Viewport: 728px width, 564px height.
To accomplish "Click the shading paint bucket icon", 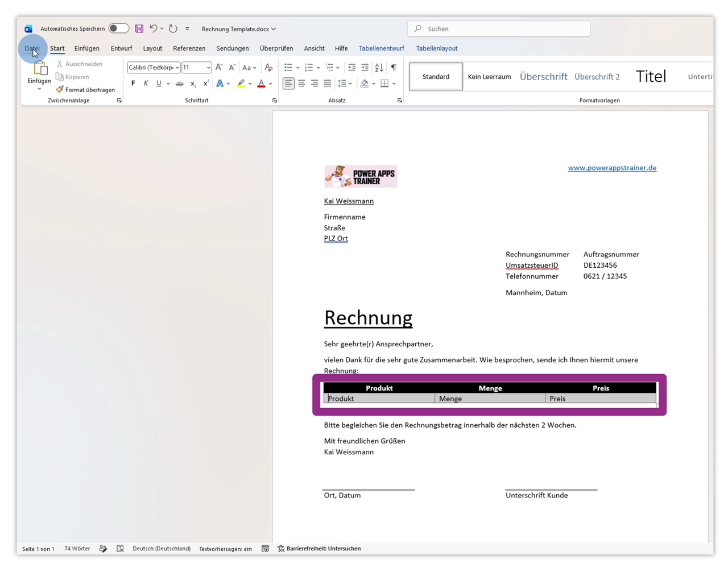I will coord(365,84).
